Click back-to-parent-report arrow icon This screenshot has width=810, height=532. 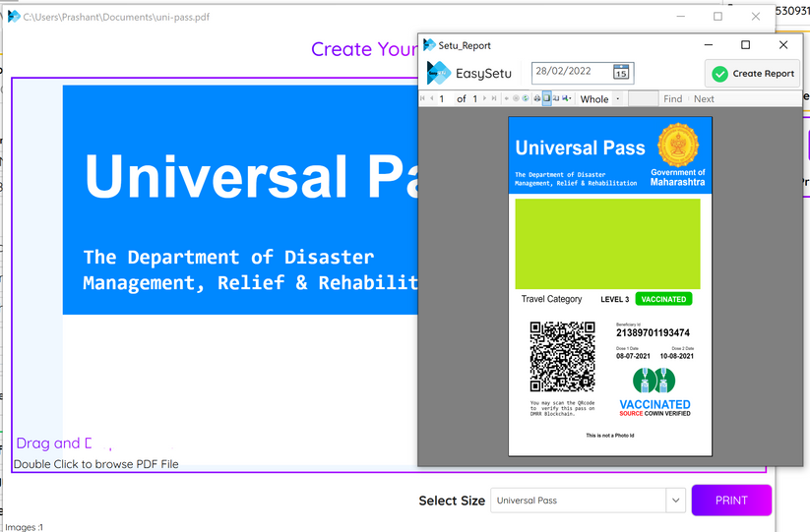(506, 98)
